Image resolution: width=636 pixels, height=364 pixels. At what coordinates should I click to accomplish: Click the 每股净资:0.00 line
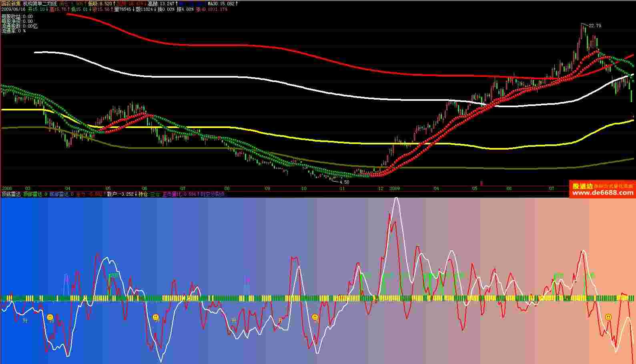pyautogui.click(x=17, y=21)
